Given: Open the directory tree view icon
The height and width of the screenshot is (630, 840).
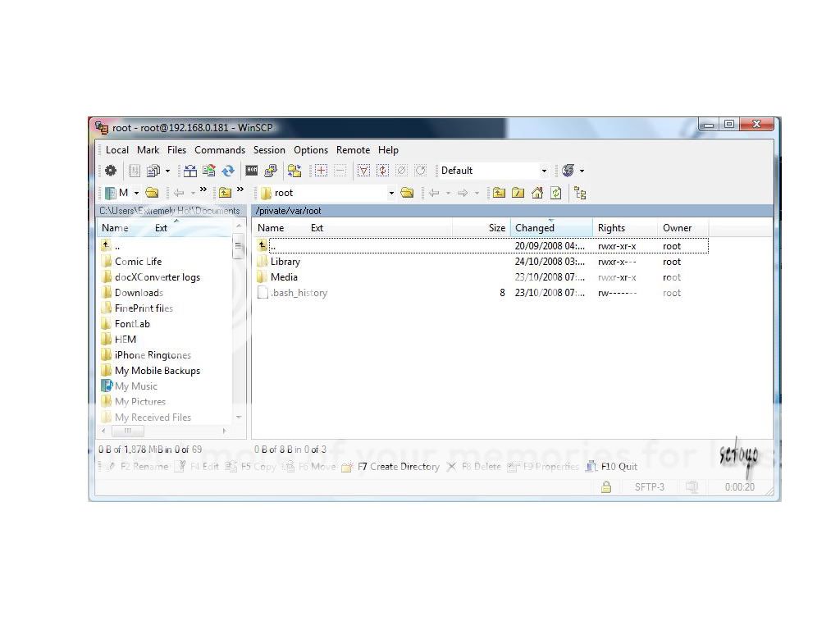Looking at the screenshot, I should click(x=580, y=194).
